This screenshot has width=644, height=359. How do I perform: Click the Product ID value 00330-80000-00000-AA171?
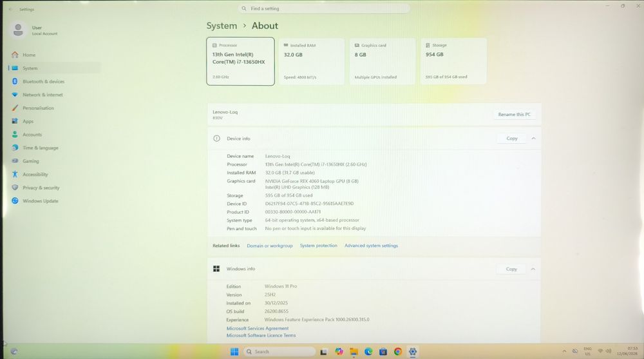tap(293, 212)
